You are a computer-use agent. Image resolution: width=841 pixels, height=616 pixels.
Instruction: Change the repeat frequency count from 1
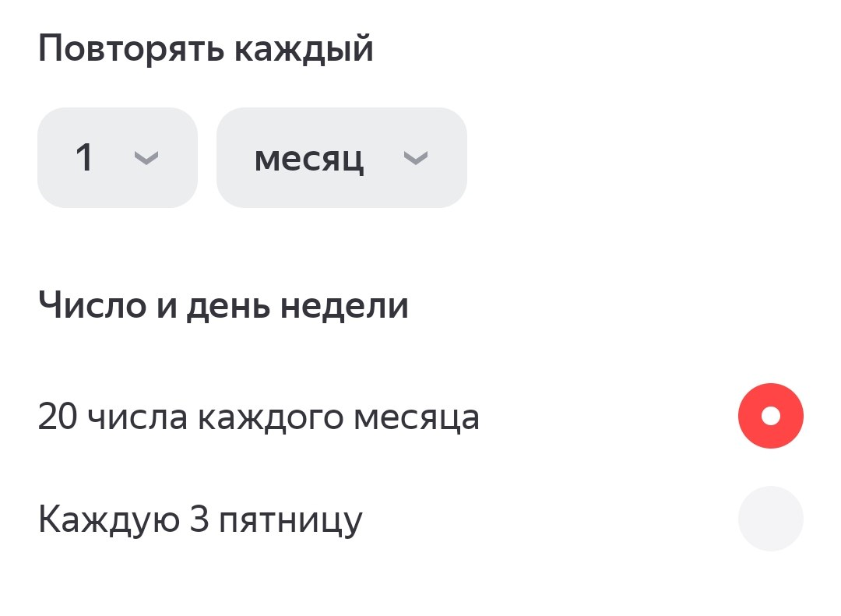[x=117, y=158]
